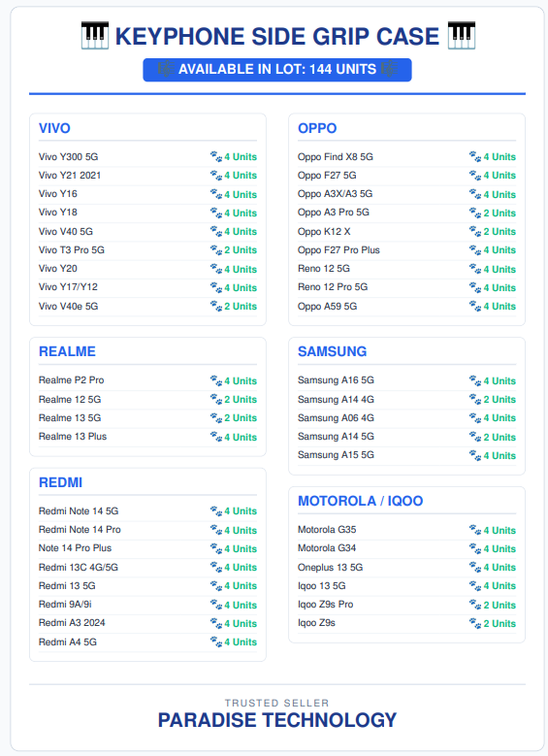
Task: Click the paw icon in Oppo A59 5G row
Action: coord(475,306)
